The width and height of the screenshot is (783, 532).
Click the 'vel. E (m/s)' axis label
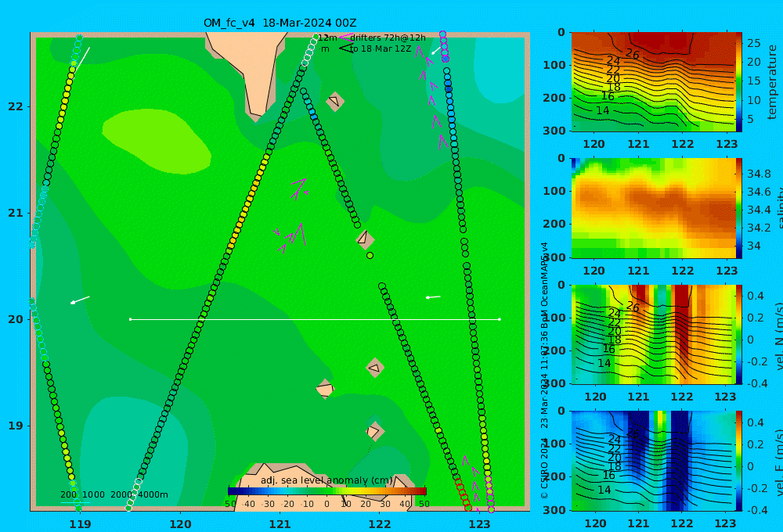[778, 462]
